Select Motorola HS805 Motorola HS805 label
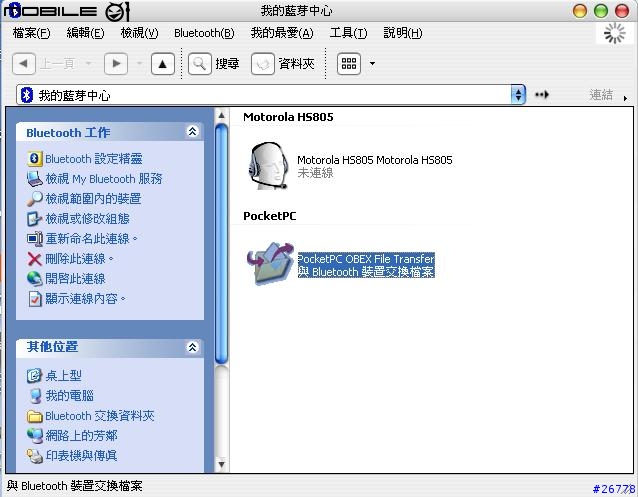Screen dimensions: 638x497 (x=375, y=160)
